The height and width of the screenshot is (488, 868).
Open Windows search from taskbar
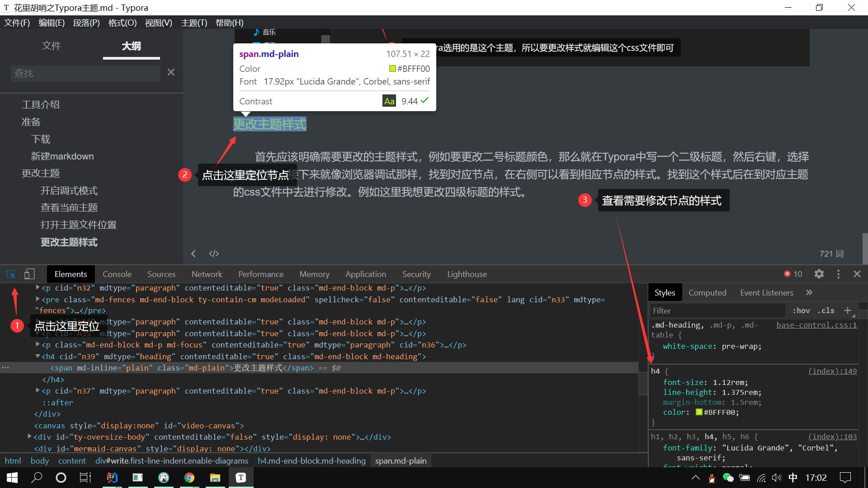tap(37, 478)
